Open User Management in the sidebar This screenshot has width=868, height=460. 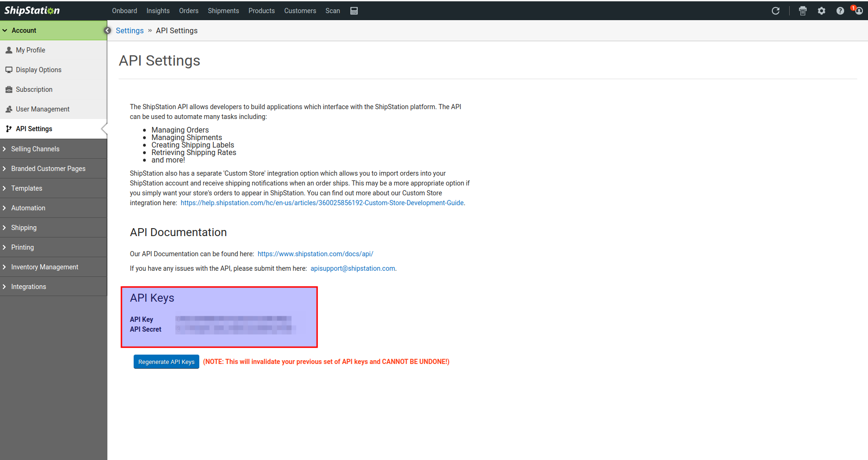53,109
